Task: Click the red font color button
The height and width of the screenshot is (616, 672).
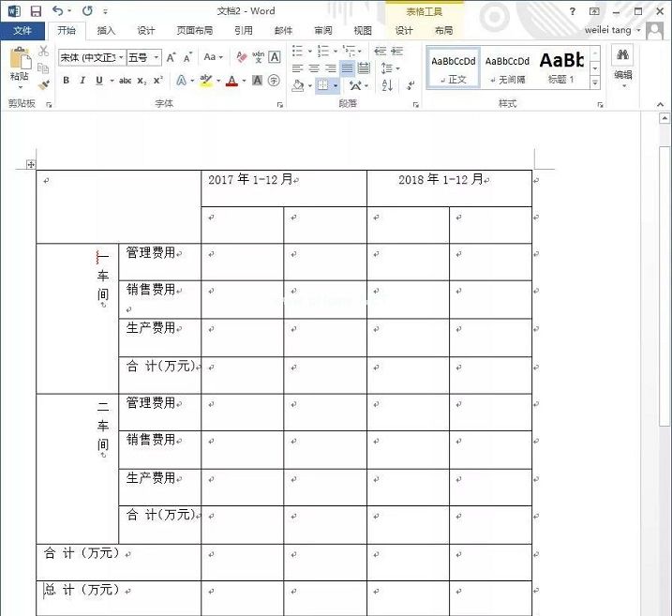Action: coord(231,82)
